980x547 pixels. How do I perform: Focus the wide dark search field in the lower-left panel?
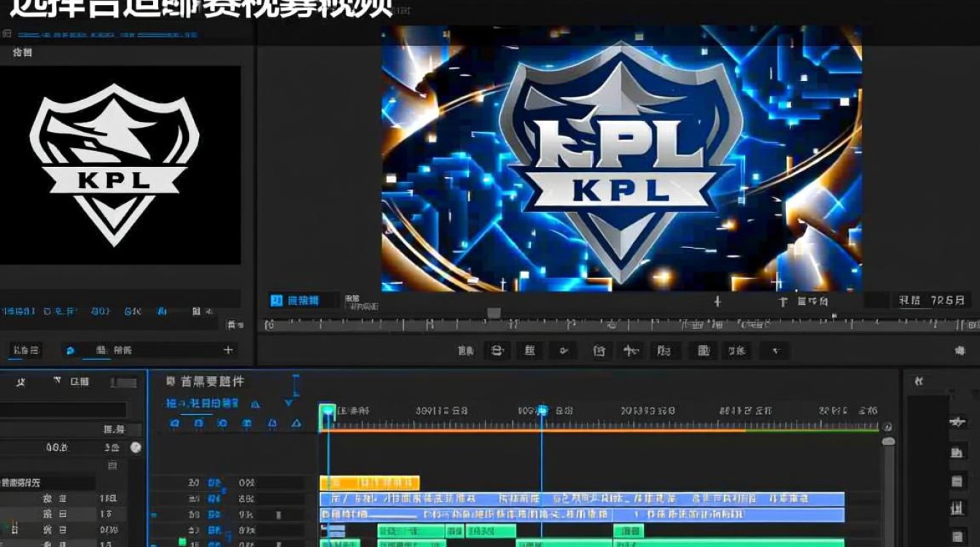click(x=63, y=410)
